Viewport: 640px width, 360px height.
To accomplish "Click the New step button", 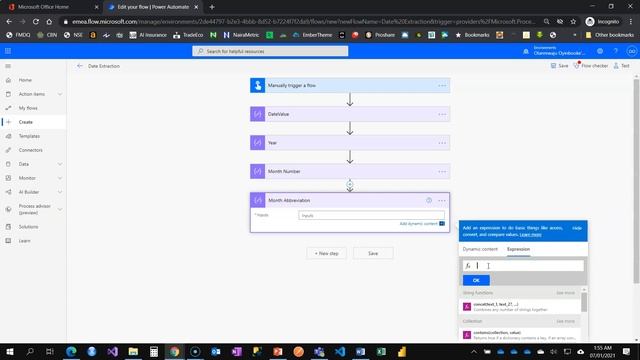I will pos(327,253).
